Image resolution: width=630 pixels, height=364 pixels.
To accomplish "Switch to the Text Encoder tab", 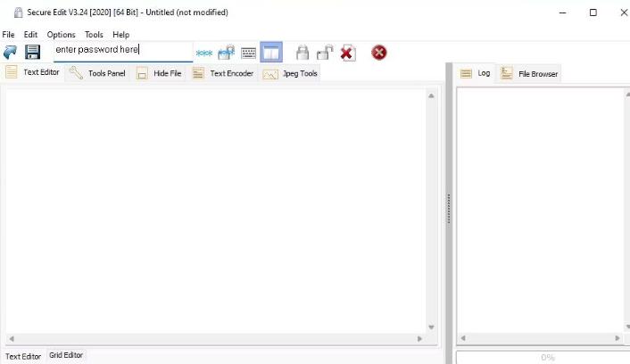I will pos(223,73).
